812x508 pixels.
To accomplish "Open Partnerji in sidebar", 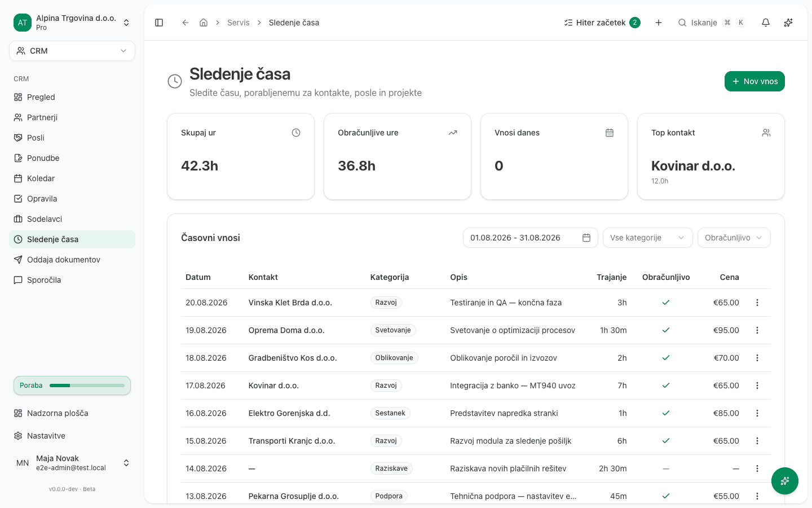I will (x=72, y=117).
